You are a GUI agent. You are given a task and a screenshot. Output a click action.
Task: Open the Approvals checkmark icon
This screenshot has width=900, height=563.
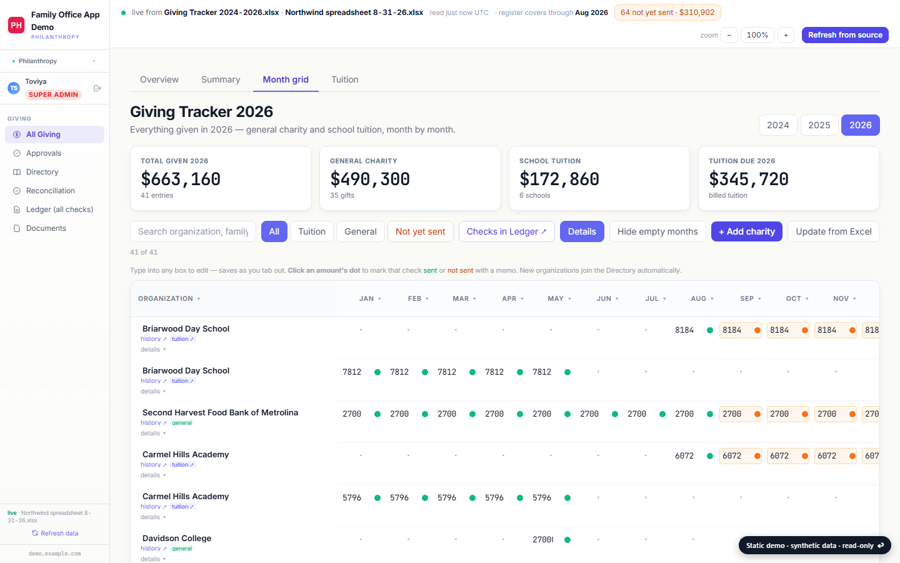click(17, 153)
